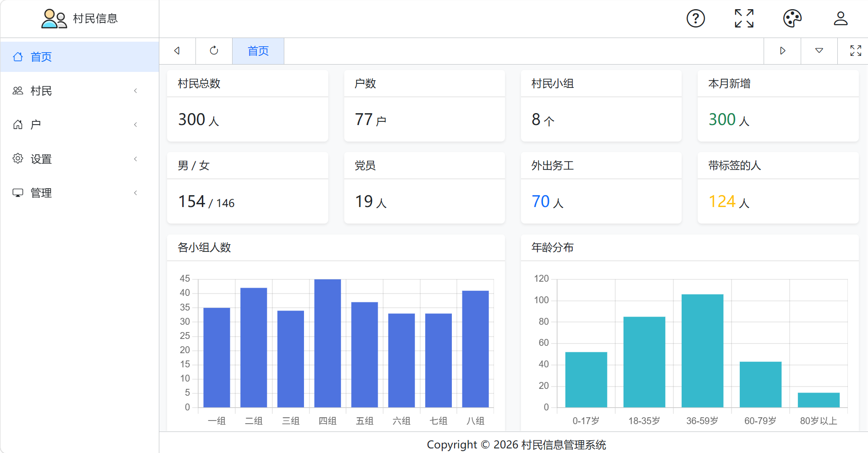Click the 一组 bar in group chart
Image resolution: width=868 pixels, height=453 pixels.
pos(217,357)
